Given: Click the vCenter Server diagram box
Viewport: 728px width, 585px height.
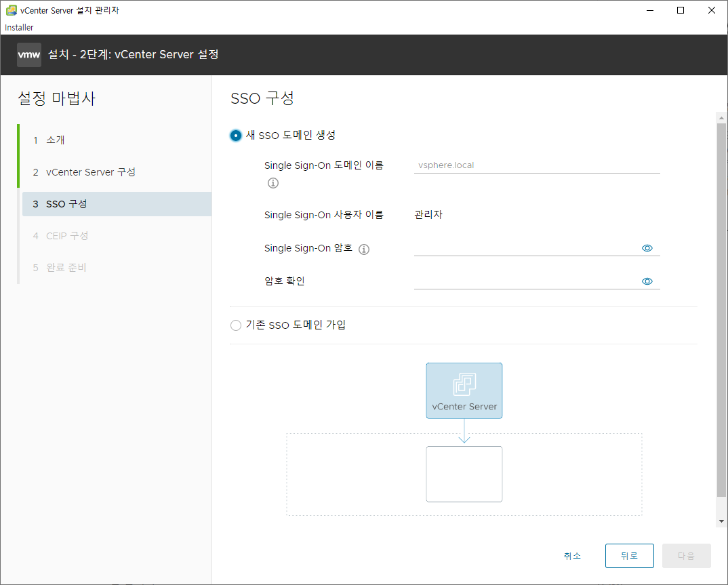Looking at the screenshot, I should point(464,390).
